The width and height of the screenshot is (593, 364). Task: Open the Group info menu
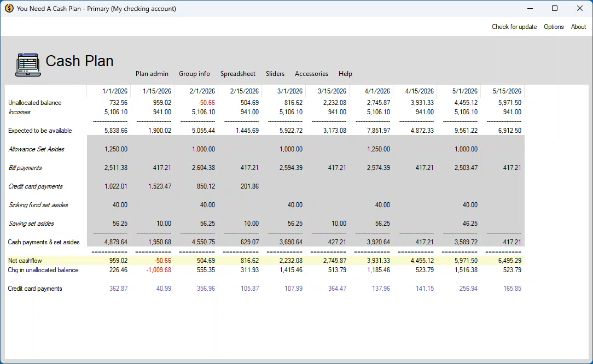pos(194,74)
